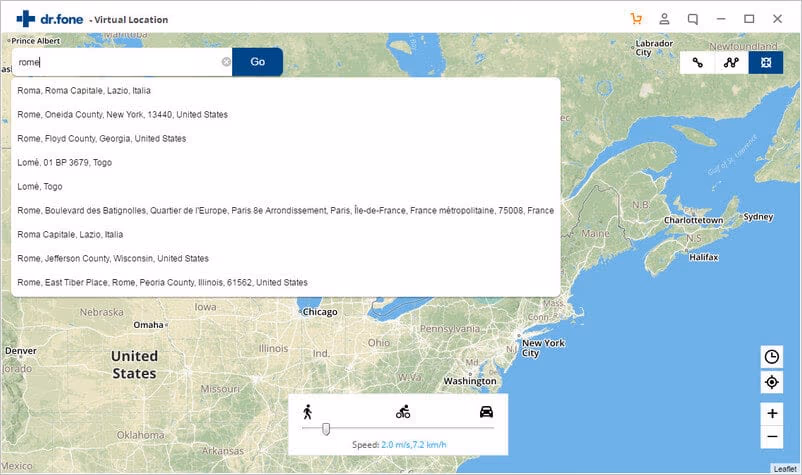The width and height of the screenshot is (802, 475).
Task: Open the user account icon
Action: (x=665, y=19)
